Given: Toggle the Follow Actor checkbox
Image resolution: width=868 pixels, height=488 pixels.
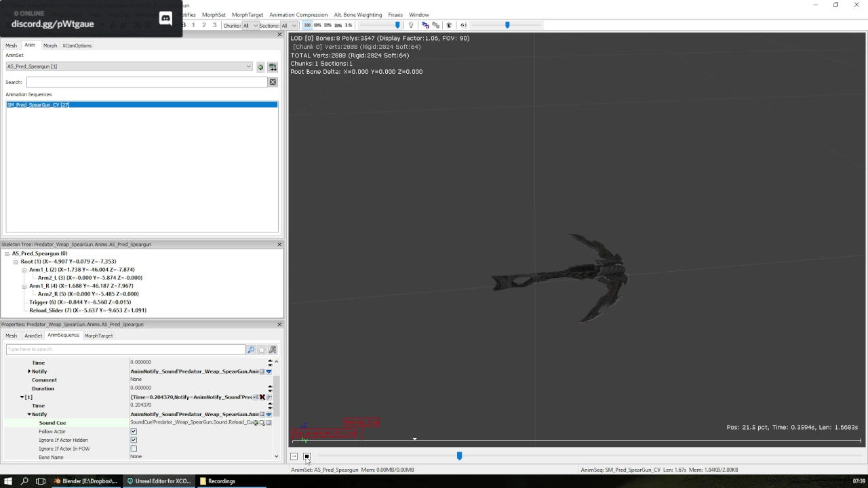Looking at the screenshot, I should coord(134,432).
